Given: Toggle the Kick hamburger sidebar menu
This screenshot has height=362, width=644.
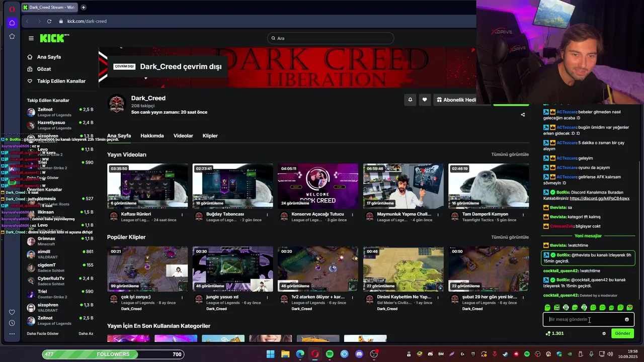Looking at the screenshot, I should pyautogui.click(x=31, y=38).
